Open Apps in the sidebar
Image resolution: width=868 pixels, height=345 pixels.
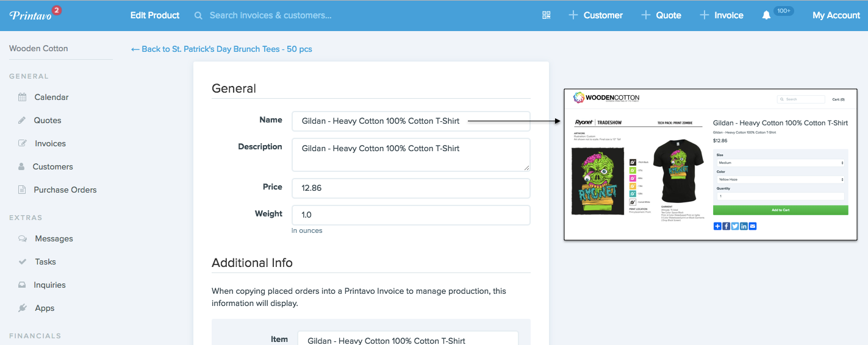click(x=45, y=308)
